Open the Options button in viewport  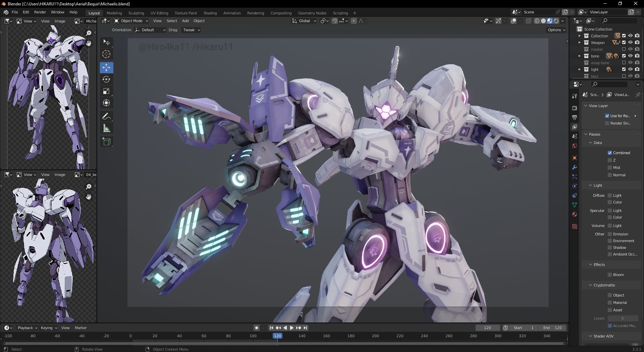click(x=556, y=30)
